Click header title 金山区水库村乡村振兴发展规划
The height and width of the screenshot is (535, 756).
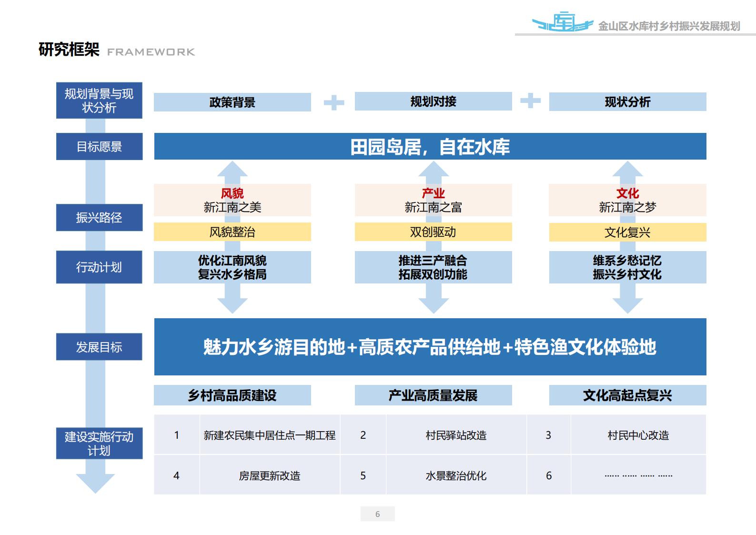[x=669, y=26]
